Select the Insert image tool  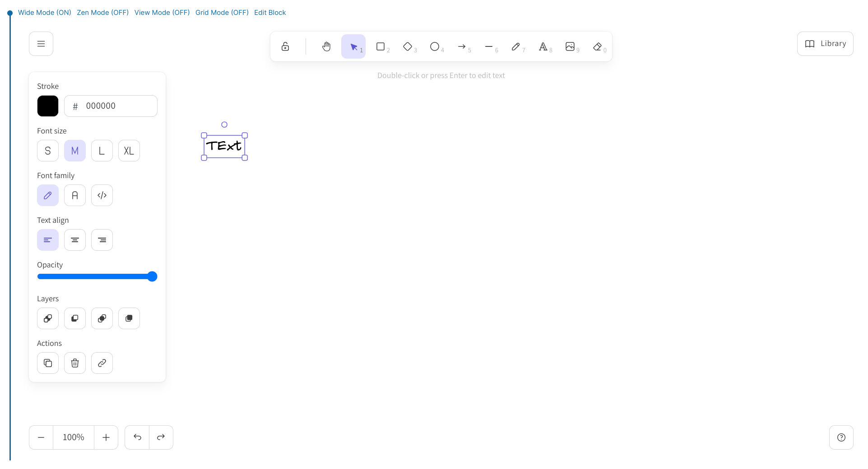tap(570, 46)
